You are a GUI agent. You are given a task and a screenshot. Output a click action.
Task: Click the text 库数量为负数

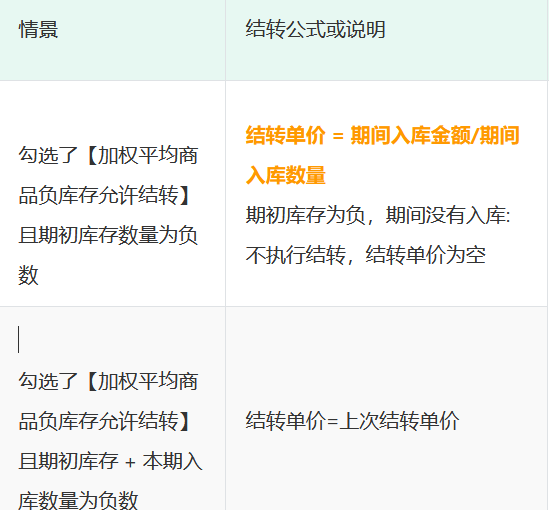78,500
